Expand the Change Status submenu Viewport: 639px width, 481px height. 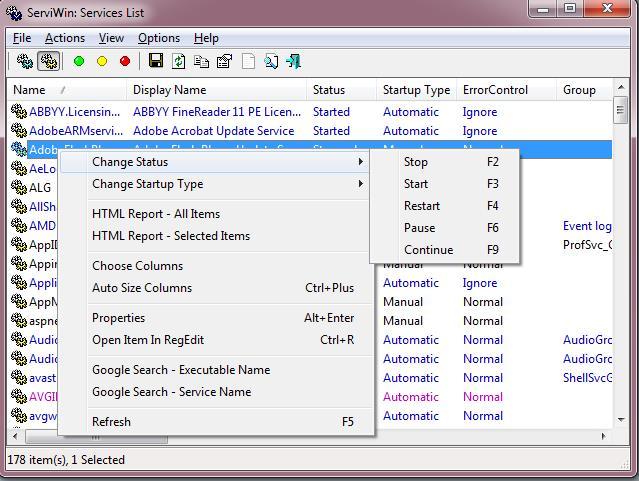215,162
